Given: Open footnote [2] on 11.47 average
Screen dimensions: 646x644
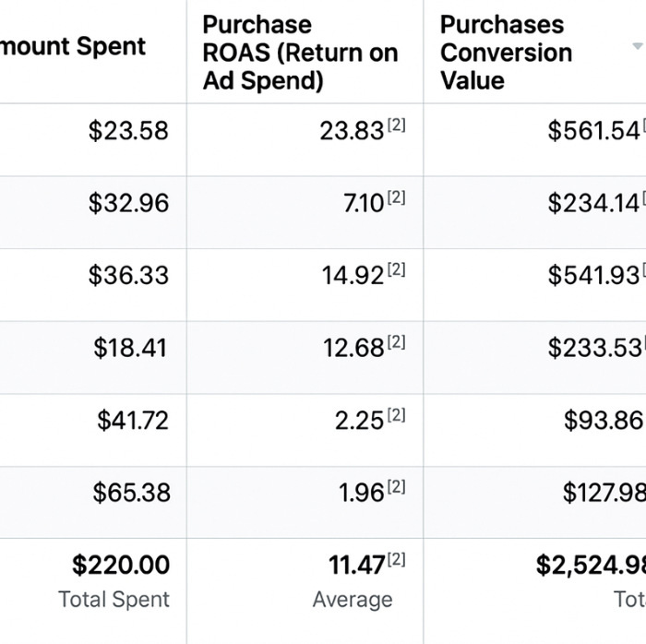Looking at the screenshot, I should 396,559.
